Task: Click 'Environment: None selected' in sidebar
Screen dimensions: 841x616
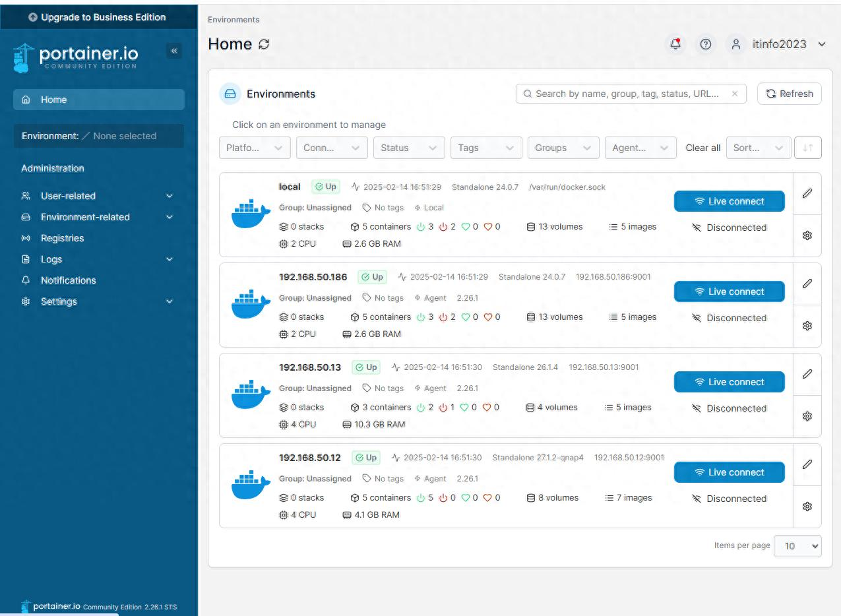Action: (x=98, y=136)
